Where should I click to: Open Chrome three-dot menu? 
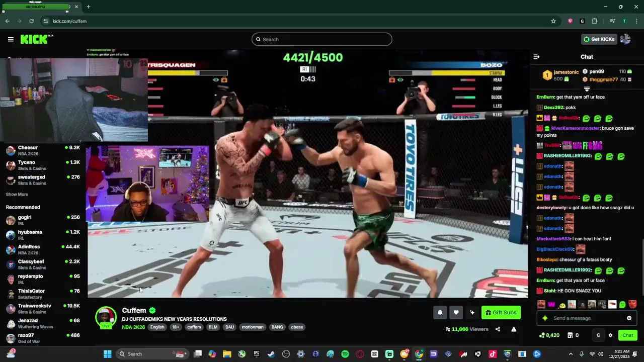636,21
